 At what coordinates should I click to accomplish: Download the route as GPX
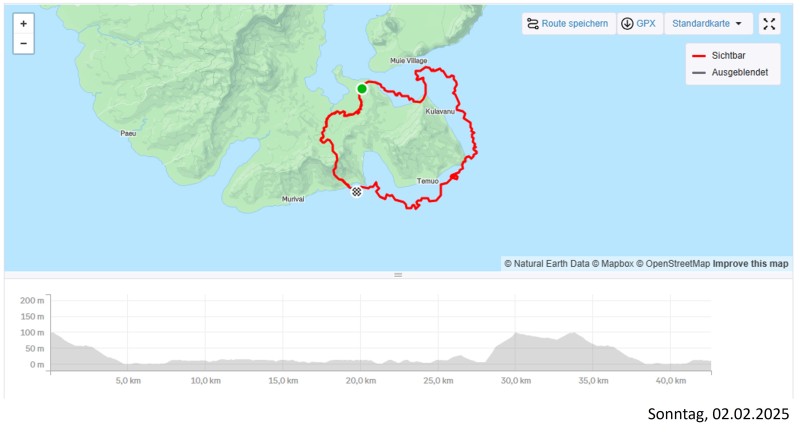click(638, 23)
